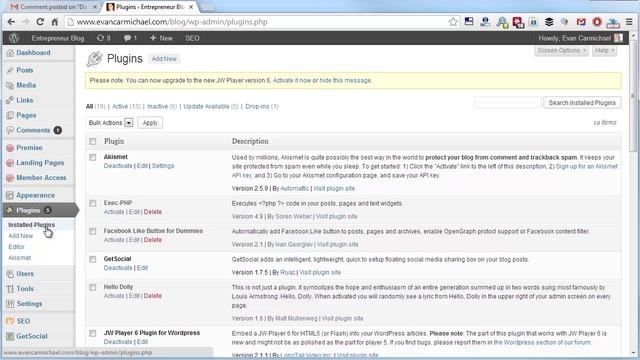Open Posts in the sidebar

pos(24,70)
